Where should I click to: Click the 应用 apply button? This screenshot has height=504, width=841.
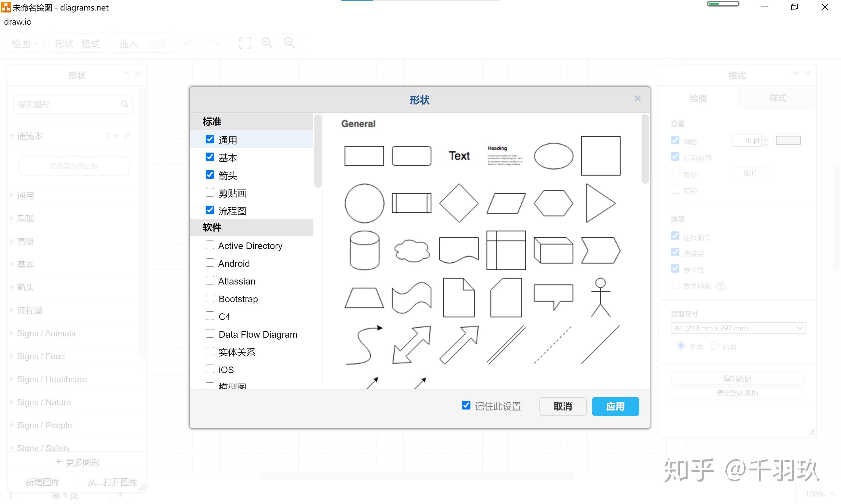click(615, 406)
